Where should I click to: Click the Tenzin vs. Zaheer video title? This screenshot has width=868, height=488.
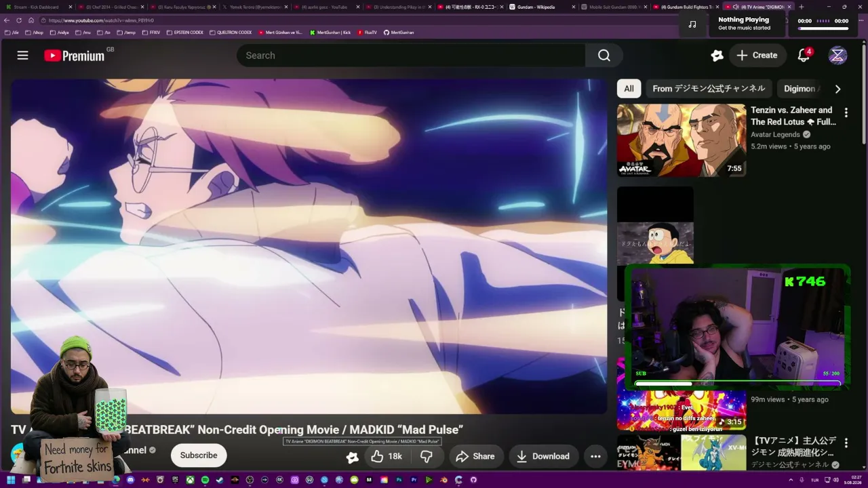[x=793, y=116]
